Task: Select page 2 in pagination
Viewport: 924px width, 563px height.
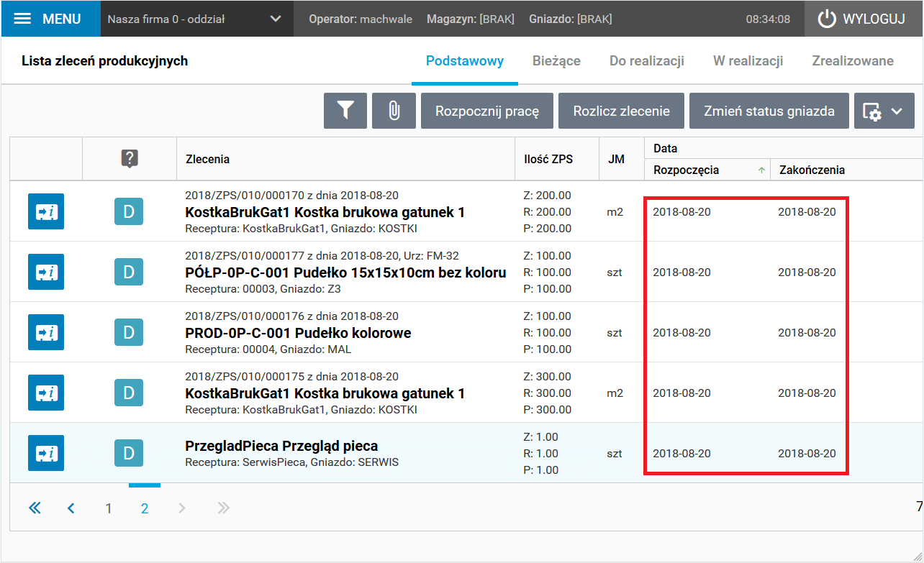Action: (x=145, y=508)
